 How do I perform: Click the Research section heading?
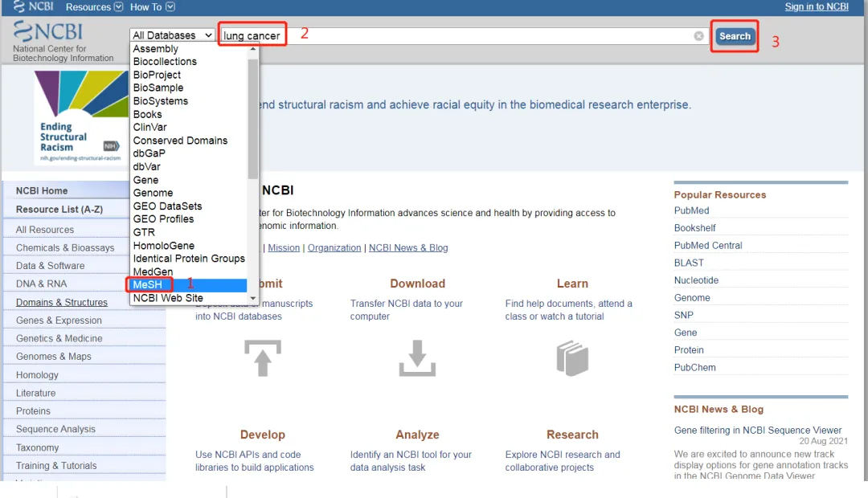(572, 435)
